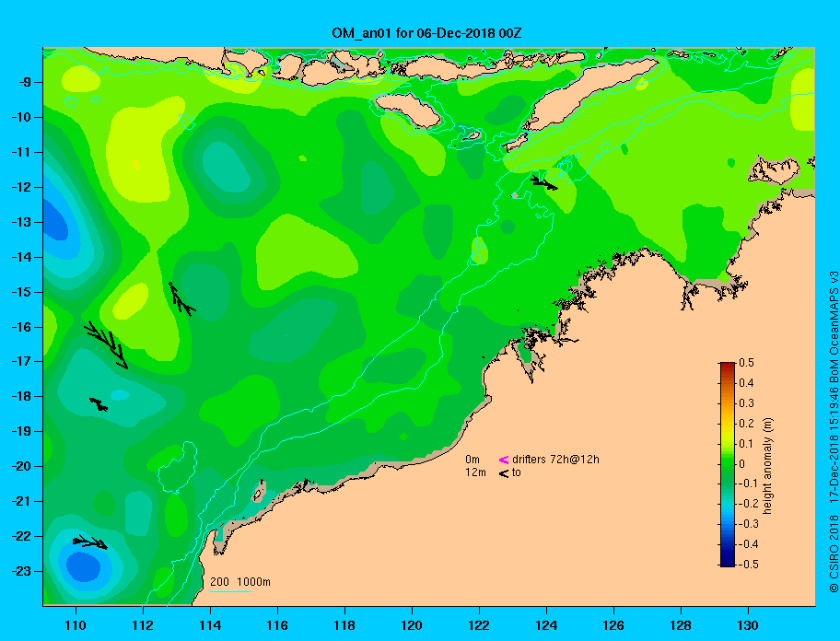840x641 pixels.
Task: Click the 0.3 colorbar tick label
Action: pyautogui.click(x=746, y=403)
